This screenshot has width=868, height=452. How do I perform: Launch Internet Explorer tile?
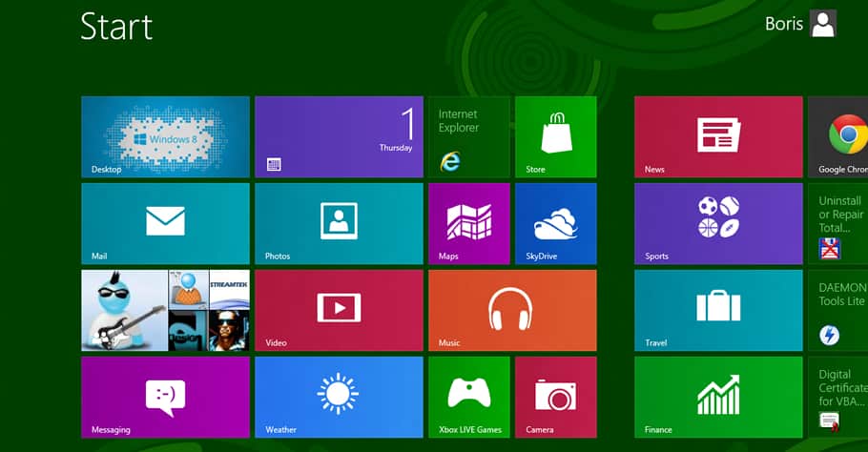pos(468,136)
